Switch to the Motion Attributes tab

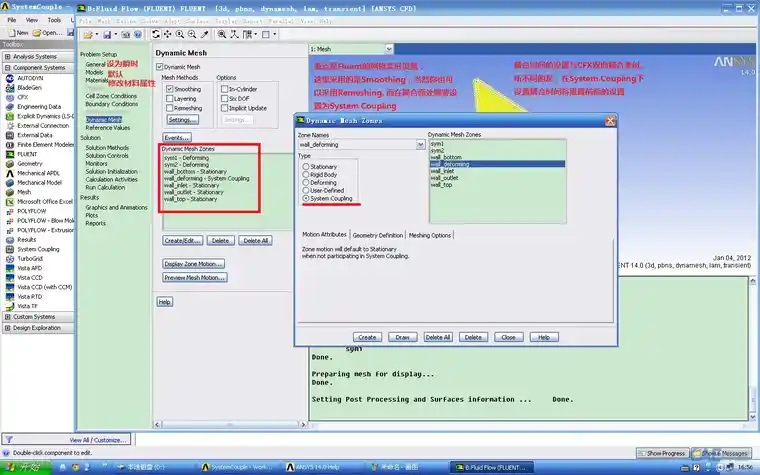point(324,235)
